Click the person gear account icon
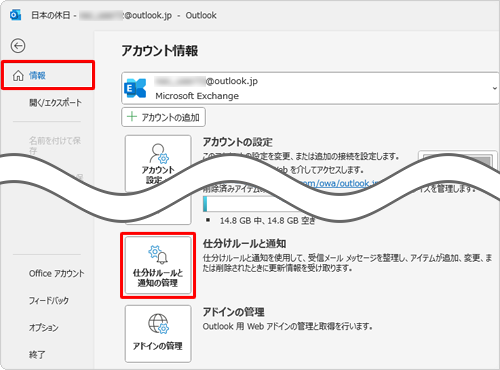The height and width of the screenshot is (370, 500). coord(159,153)
